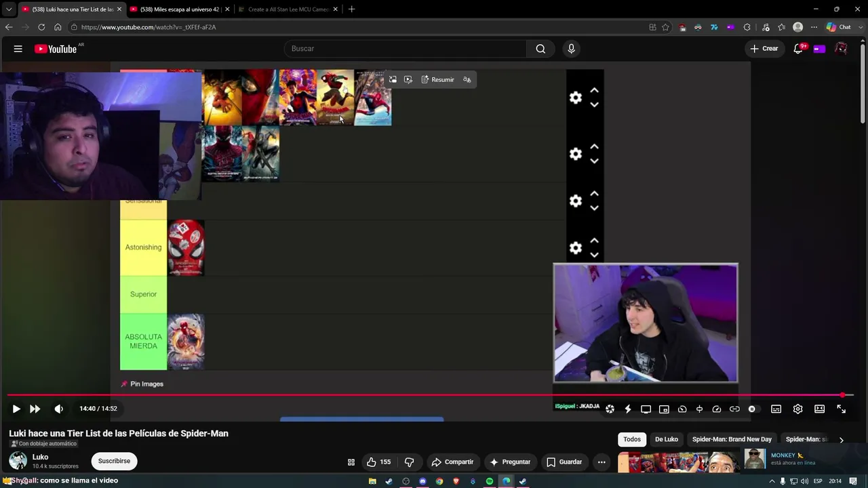Dislike the video
This screenshot has width=868, height=488.
click(410, 462)
